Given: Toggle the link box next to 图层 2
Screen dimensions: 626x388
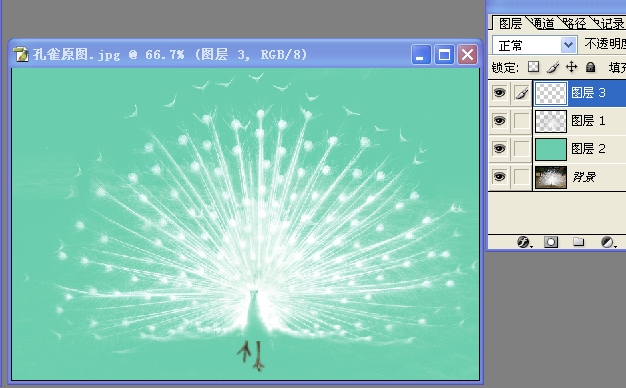Looking at the screenshot, I should [521, 149].
